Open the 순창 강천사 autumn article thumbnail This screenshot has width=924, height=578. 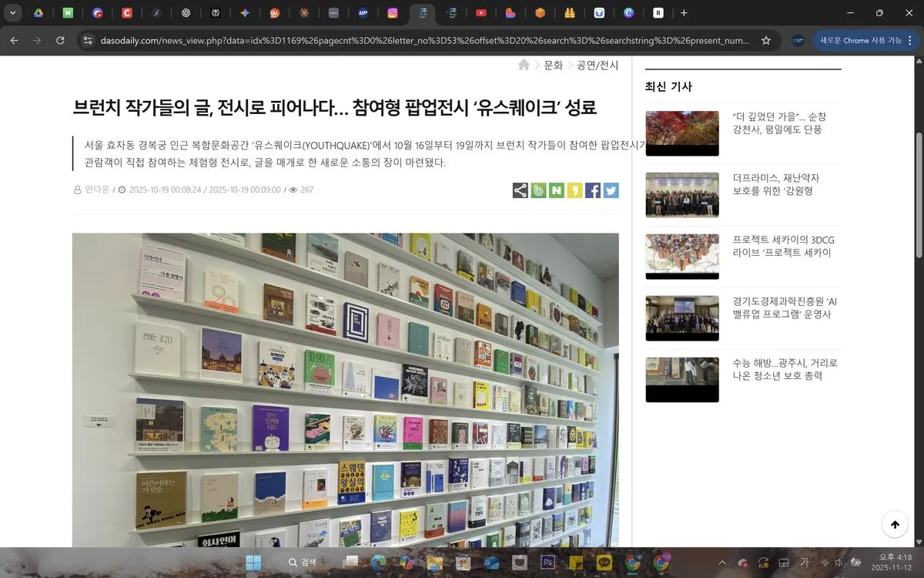point(681,133)
